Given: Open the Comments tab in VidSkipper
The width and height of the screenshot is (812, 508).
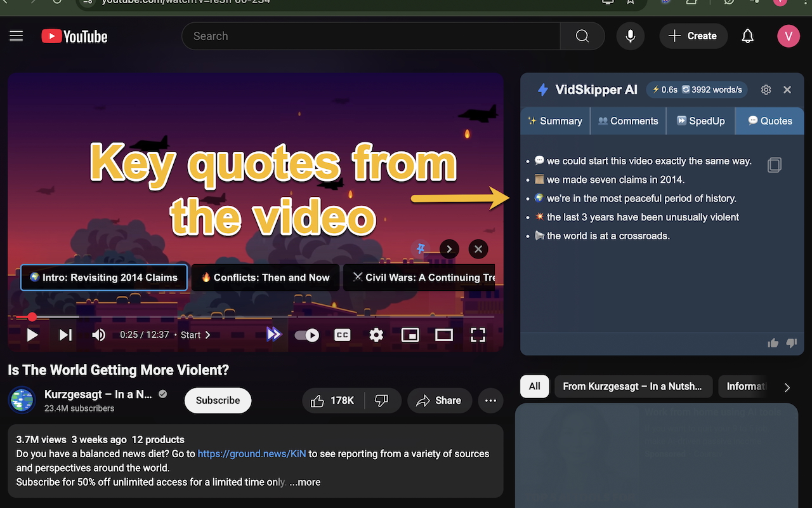Looking at the screenshot, I should (627, 121).
